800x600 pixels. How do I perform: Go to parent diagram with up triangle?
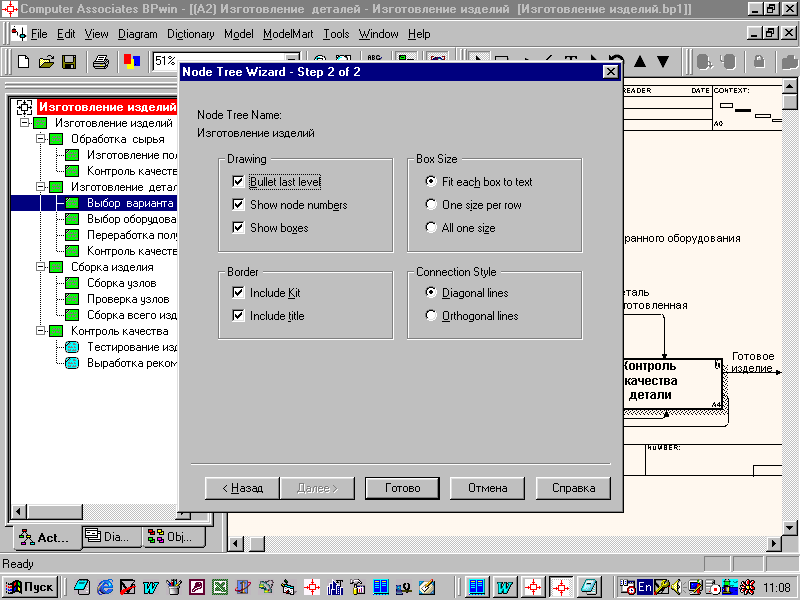click(x=640, y=62)
